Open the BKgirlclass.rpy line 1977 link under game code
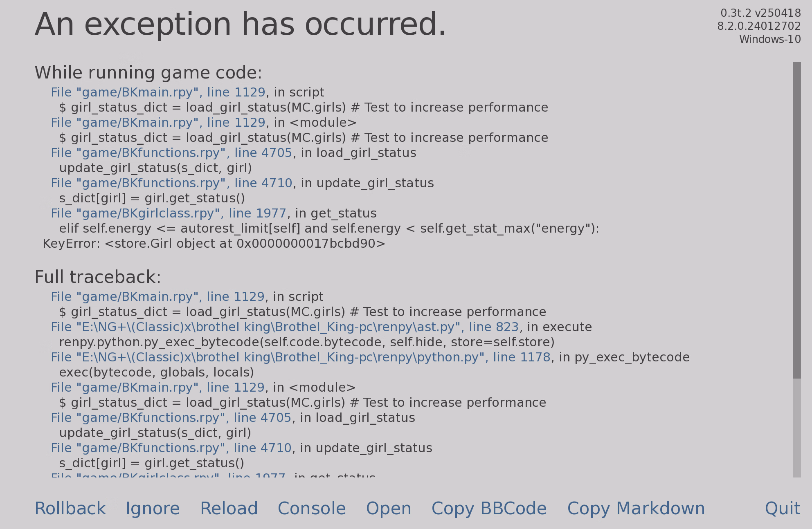Viewport: 812px width, 529px height. [x=168, y=213]
